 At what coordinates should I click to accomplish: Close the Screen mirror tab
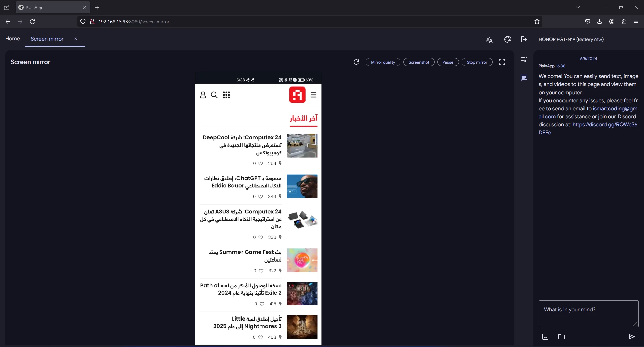tap(76, 39)
